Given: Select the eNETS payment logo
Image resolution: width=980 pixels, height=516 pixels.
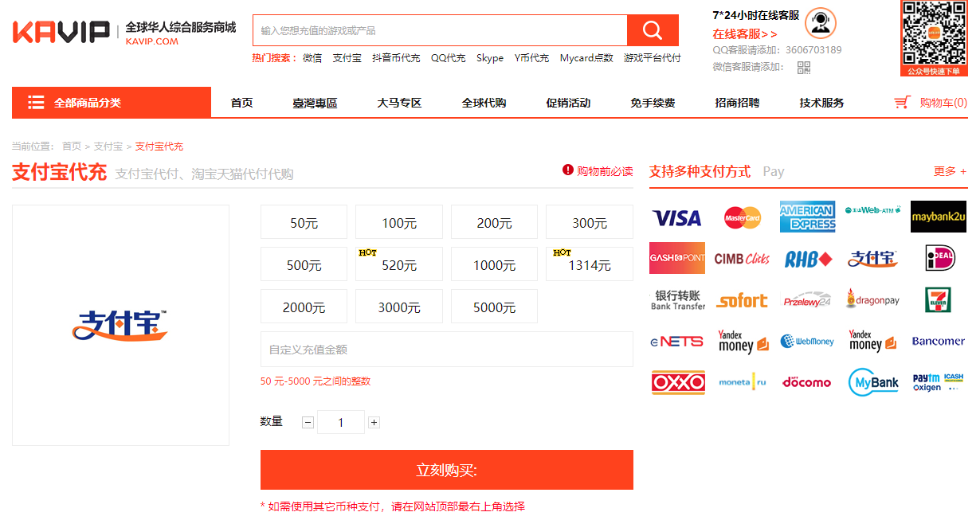Looking at the screenshot, I should [677, 342].
